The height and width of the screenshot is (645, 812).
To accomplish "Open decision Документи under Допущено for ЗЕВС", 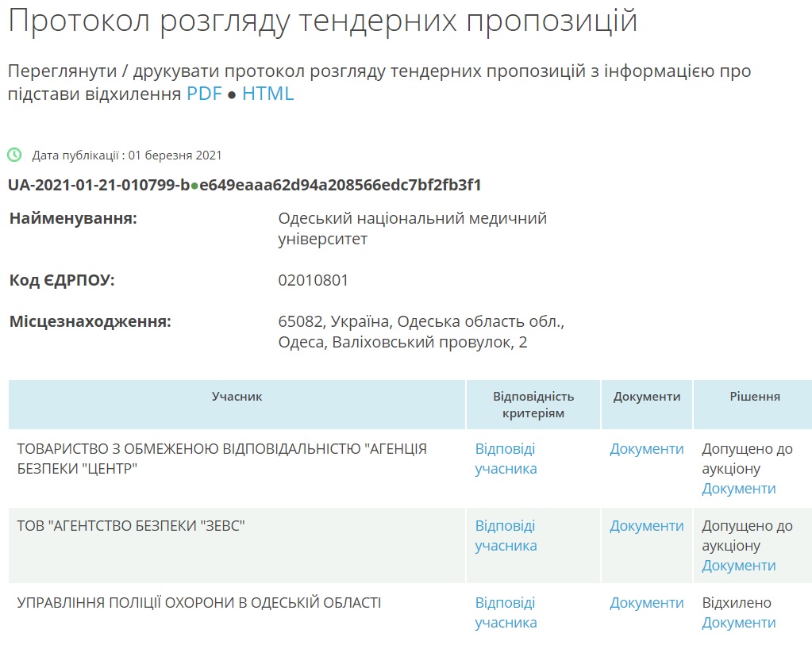I will point(738,566).
